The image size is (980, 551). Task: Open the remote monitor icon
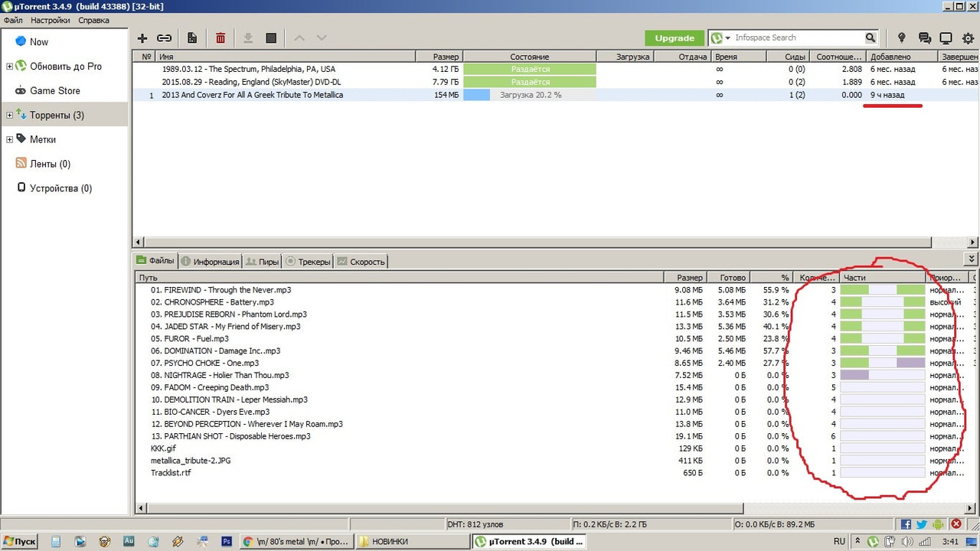(946, 37)
